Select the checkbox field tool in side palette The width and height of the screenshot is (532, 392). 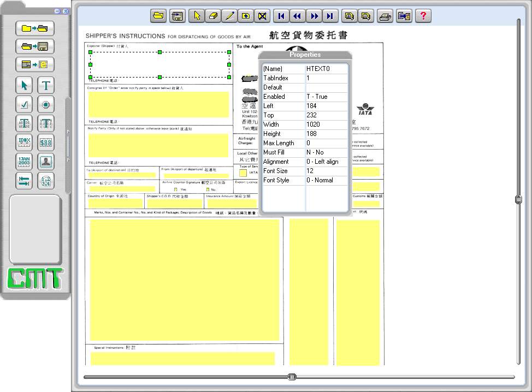(x=24, y=104)
